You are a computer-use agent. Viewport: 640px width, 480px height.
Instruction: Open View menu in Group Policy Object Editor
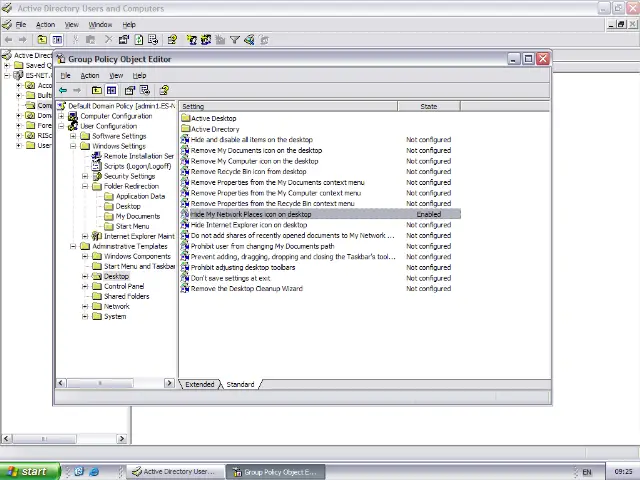pyautogui.click(x=116, y=76)
